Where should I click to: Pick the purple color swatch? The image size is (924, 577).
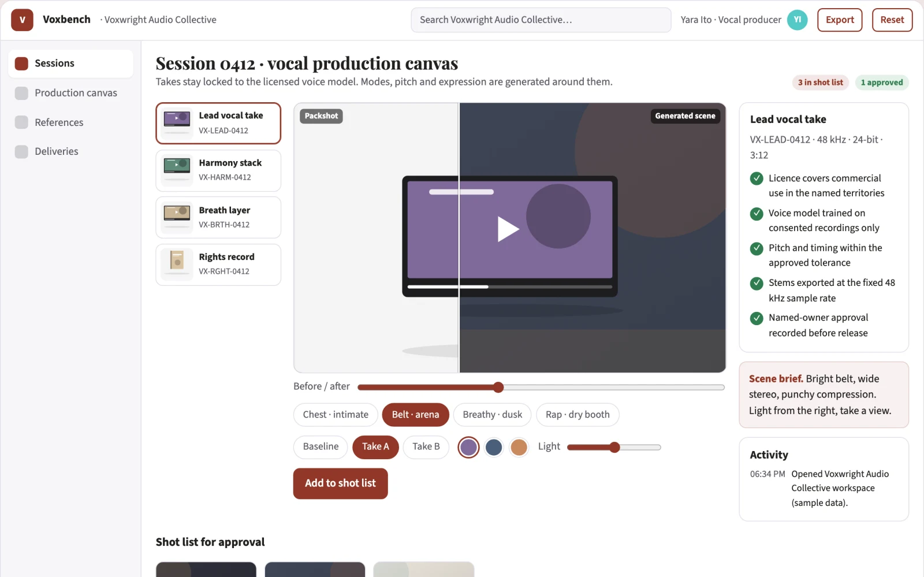468,447
